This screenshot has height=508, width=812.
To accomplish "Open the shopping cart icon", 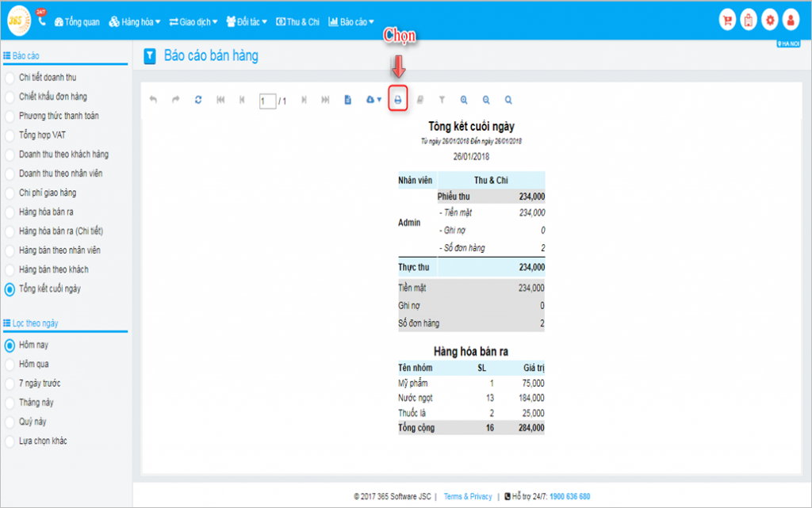I will click(727, 21).
